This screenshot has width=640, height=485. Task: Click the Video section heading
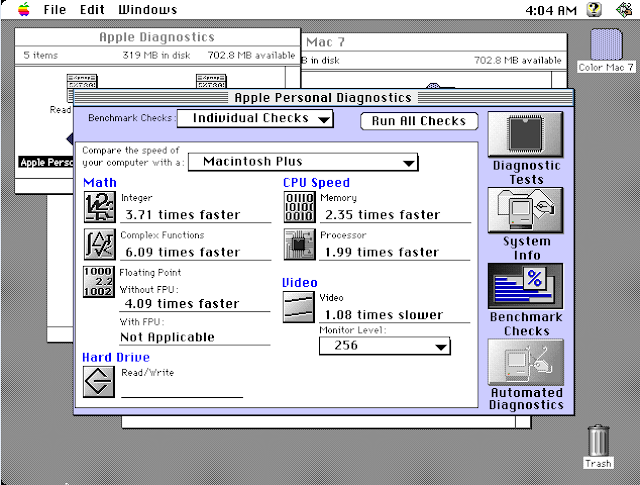click(x=300, y=283)
